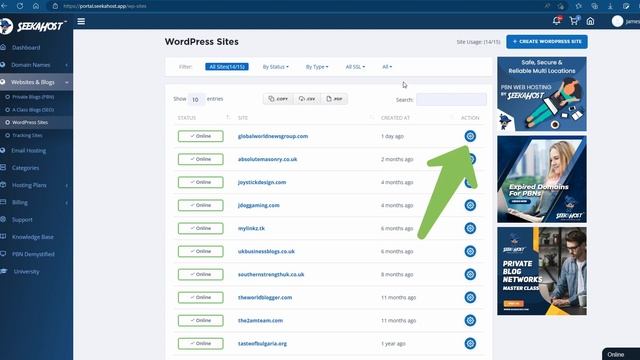
Task: Click SeekaHost logo
Action: pyautogui.click(x=33, y=27)
